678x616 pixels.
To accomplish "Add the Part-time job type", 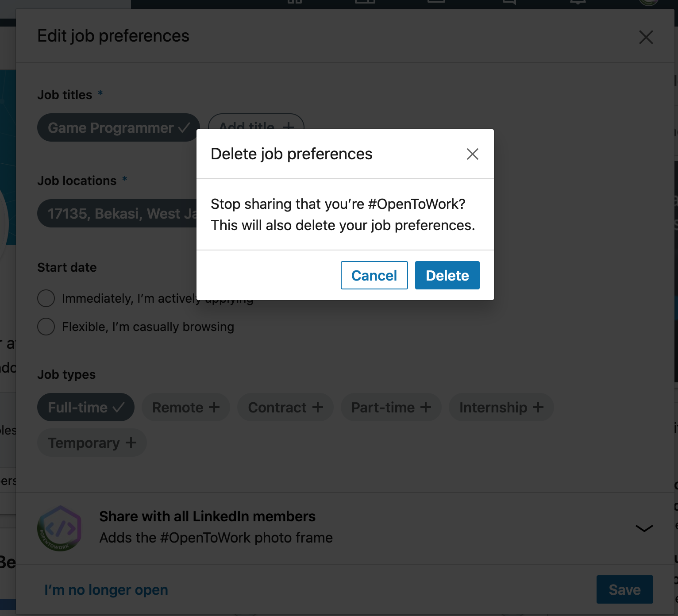I will pos(391,408).
